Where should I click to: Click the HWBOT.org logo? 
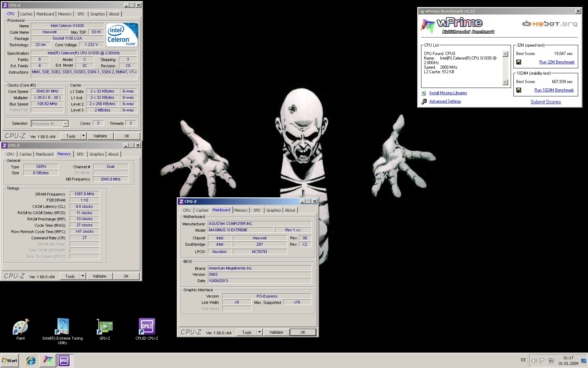point(550,24)
